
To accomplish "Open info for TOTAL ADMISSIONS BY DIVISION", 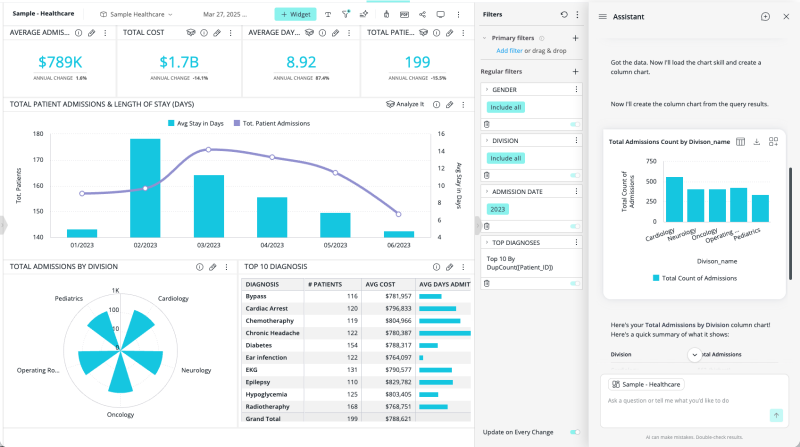I will [x=199, y=267].
